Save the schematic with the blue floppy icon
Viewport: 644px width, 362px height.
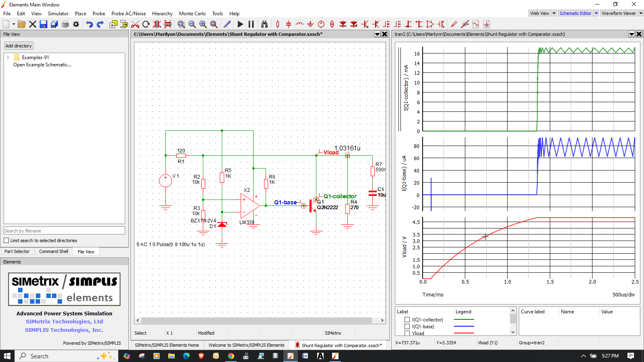tap(43, 24)
